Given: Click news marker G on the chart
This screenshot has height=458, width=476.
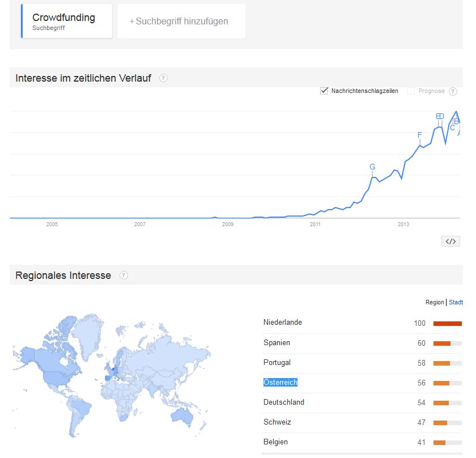Looking at the screenshot, I should click(x=372, y=167).
